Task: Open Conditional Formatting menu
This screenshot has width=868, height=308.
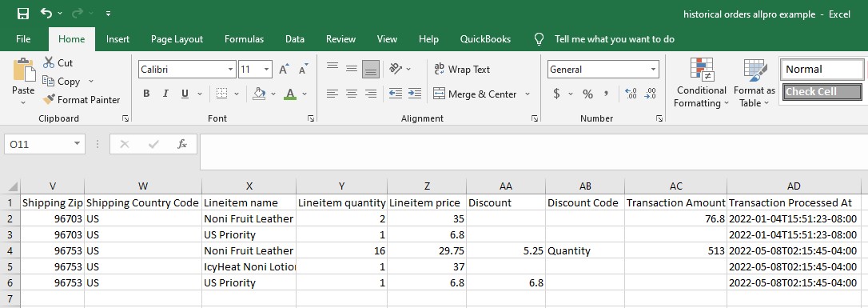Action: tap(702, 82)
